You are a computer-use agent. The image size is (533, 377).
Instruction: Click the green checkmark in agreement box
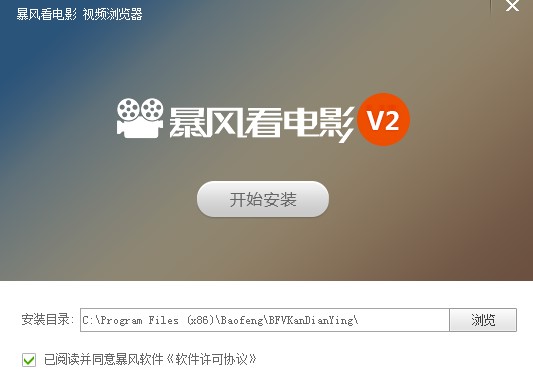[29, 360]
